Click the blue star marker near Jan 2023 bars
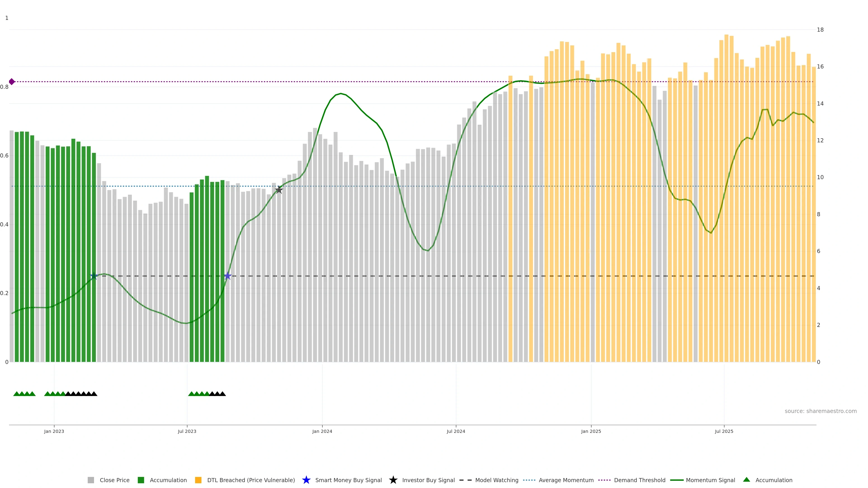This screenshot has height=488, width=868. click(x=94, y=276)
